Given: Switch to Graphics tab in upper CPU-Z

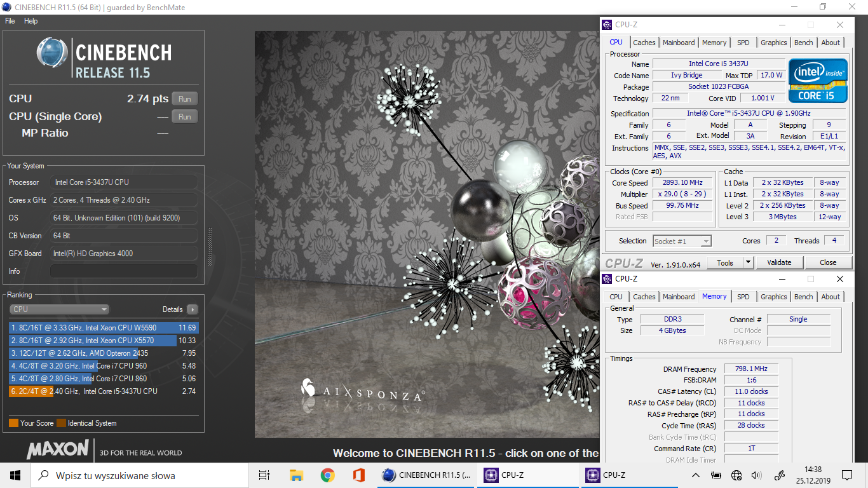Looking at the screenshot, I should tap(773, 43).
